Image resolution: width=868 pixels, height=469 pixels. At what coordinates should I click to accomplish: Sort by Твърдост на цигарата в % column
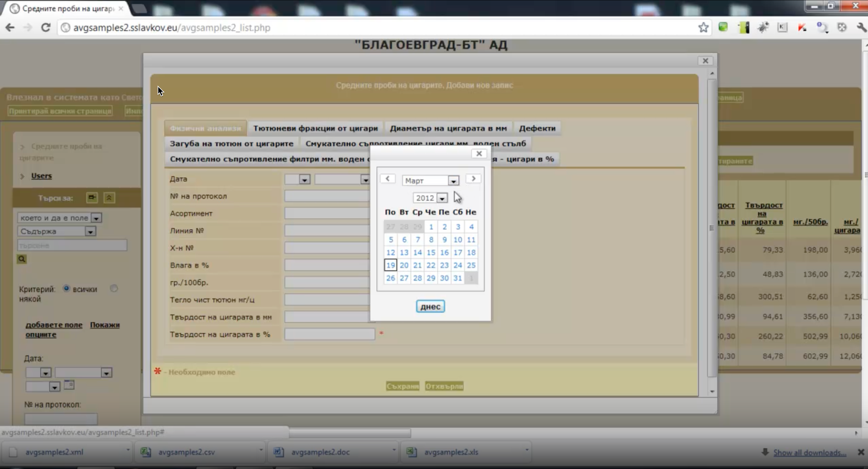point(762,217)
